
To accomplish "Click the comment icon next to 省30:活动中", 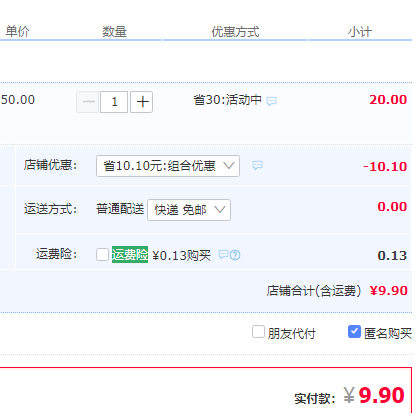I will [x=272, y=101].
